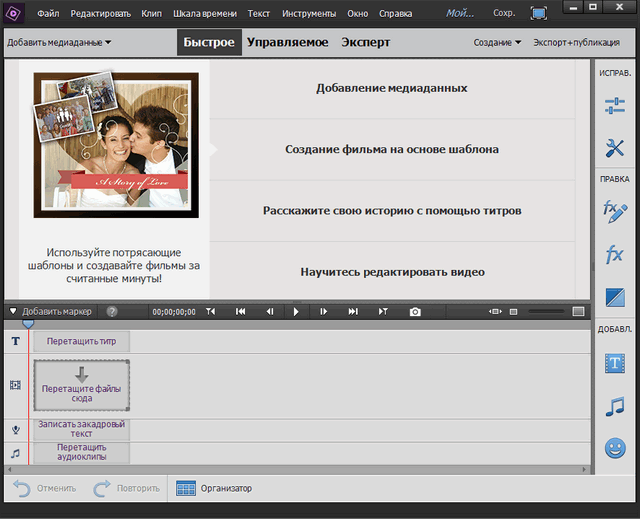
Task: Click the Applied Effects fx pencil icon
Action: [614, 210]
